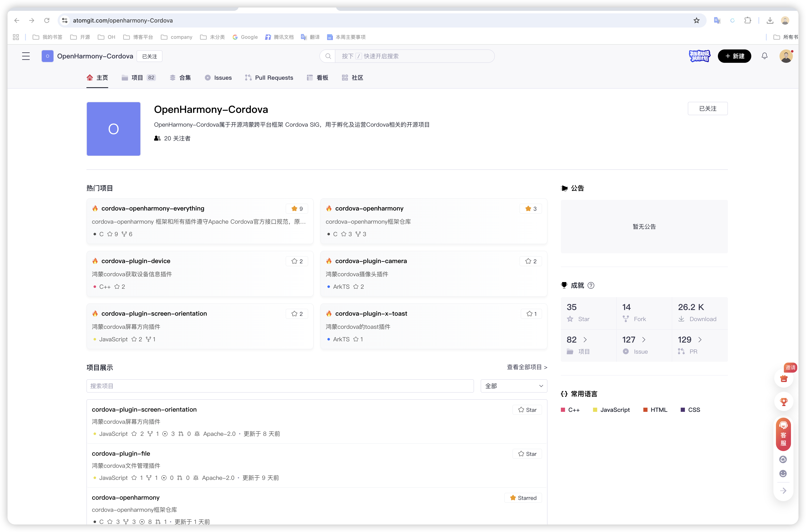Click the invite gift icon
This screenshot has height=532, width=806.
[x=784, y=378]
